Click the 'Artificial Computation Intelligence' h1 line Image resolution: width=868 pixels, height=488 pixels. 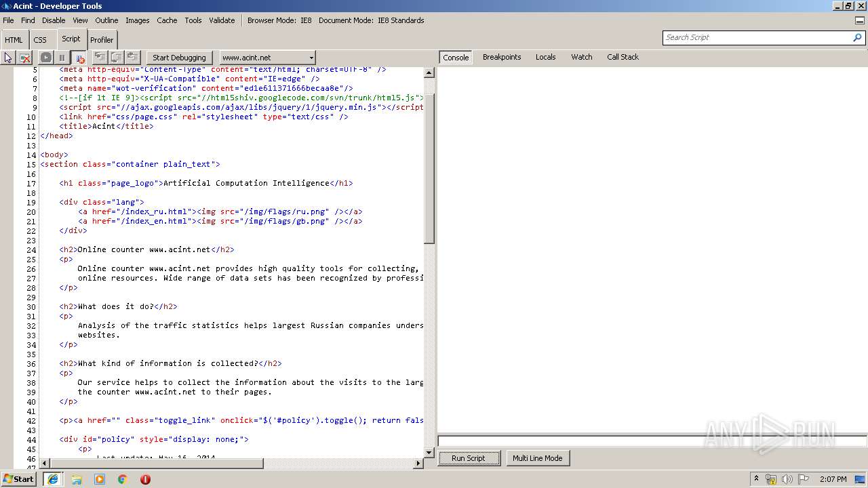pos(206,183)
